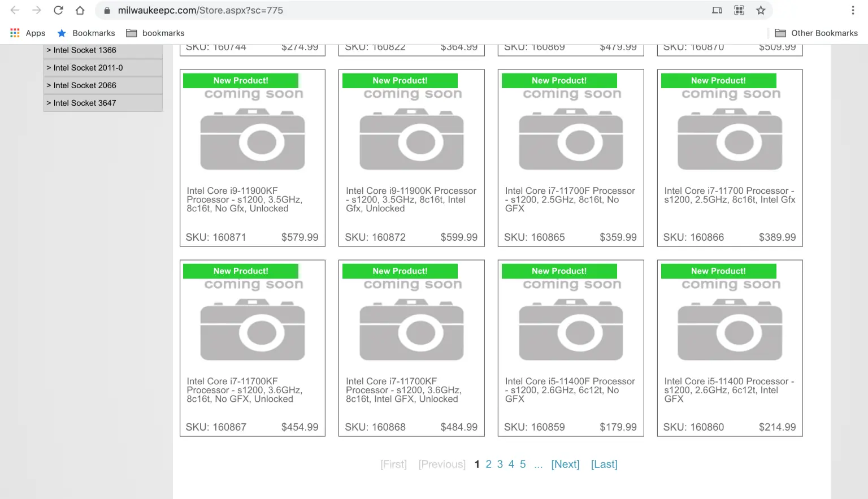Open the Bookmarks star folder
868x499 pixels.
pyautogui.click(x=86, y=33)
